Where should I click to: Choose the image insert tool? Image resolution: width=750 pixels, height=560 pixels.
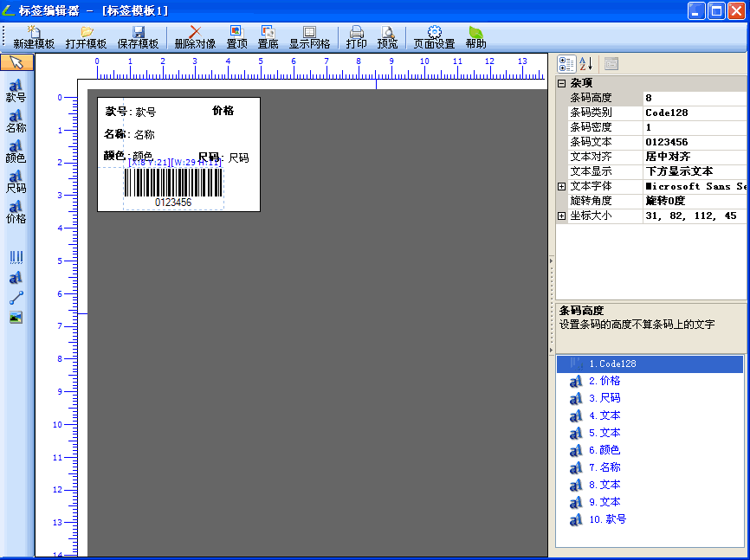coord(16,318)
